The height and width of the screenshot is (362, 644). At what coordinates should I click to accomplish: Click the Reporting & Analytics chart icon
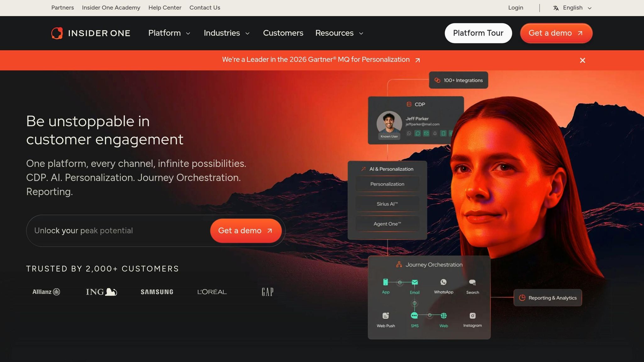point(522,298)
